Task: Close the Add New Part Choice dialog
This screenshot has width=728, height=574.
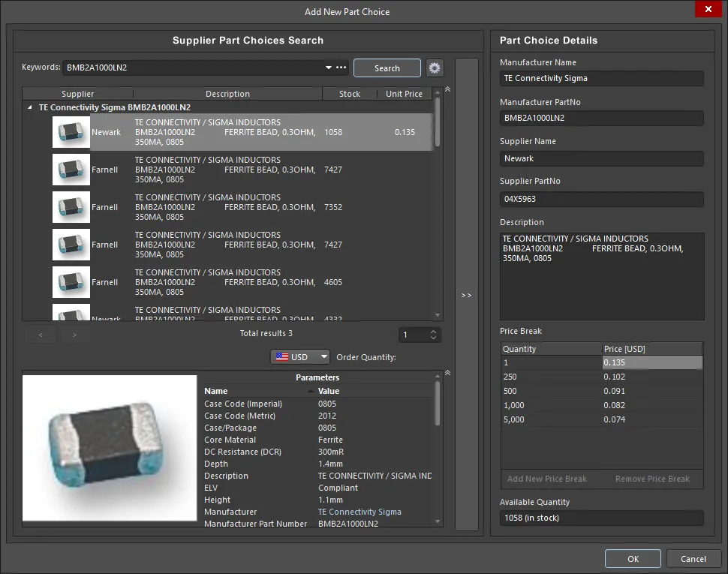Action: pos(708,9)
